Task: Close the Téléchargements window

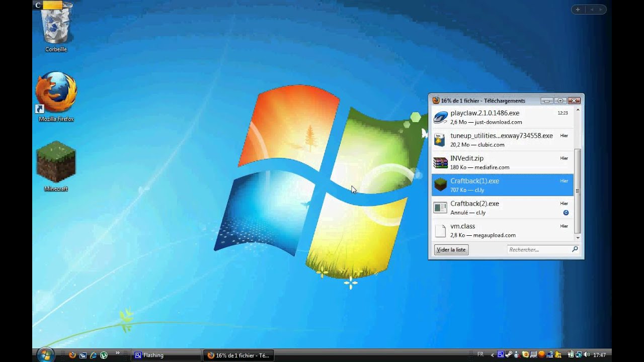Action: pos(574,101)
